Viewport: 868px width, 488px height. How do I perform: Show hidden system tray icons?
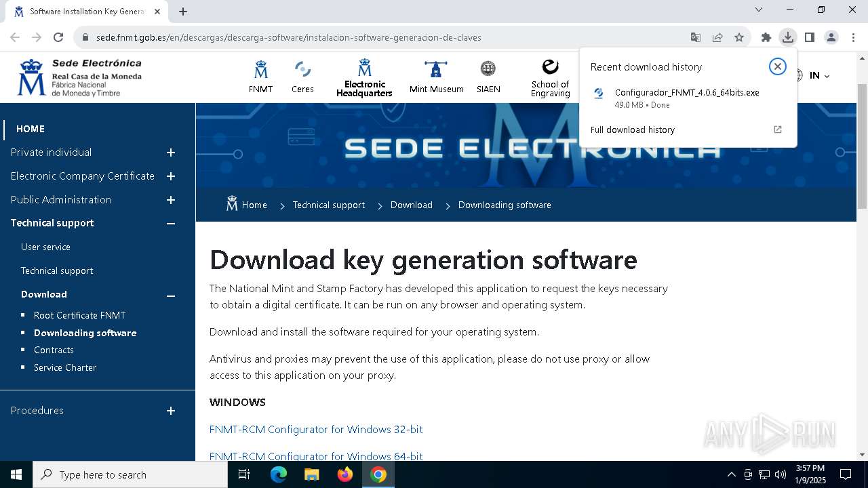click(x=731, y=474)
